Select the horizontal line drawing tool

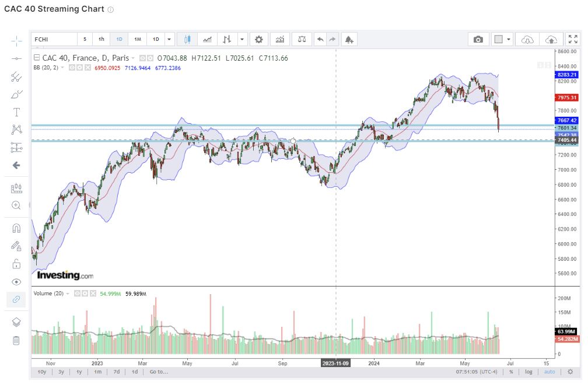tap(16, 59)
